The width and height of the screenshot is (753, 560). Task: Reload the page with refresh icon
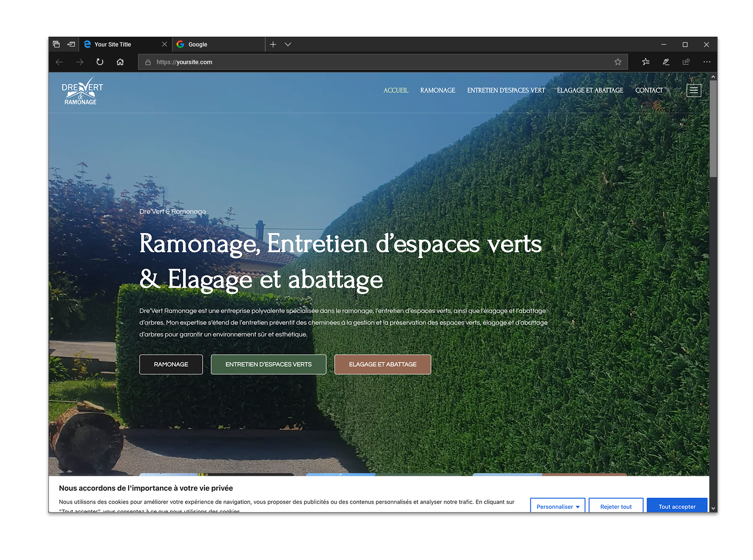(100, 62)
